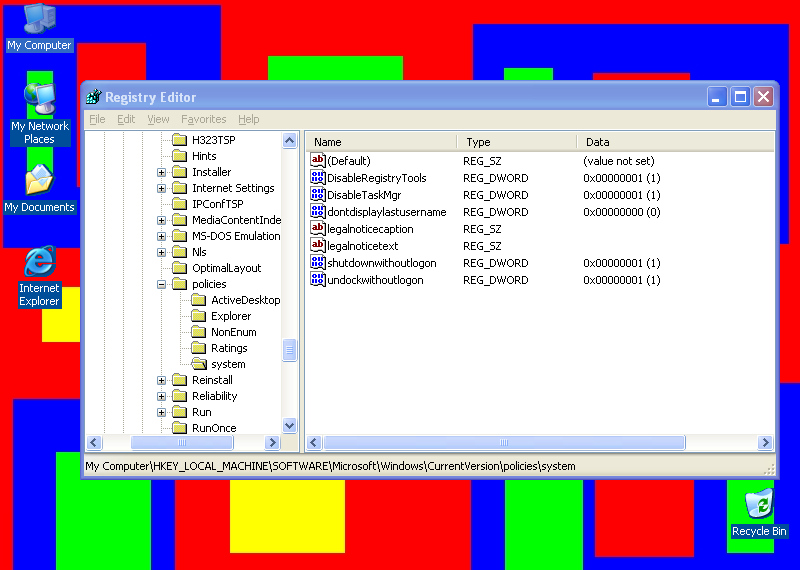
Task: Click the shutdownwithoutlogon DWORD value icon
Action: (317, 262)
